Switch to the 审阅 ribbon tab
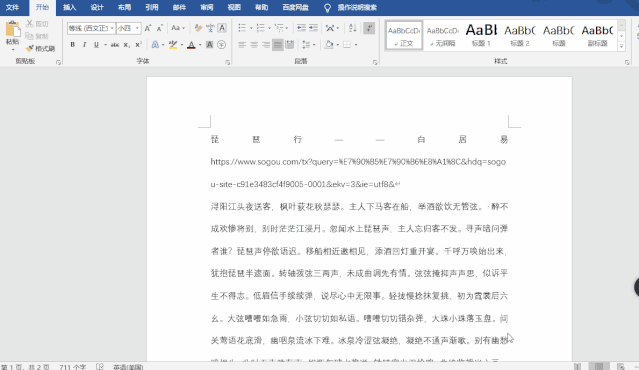Screen dimensions: 639x370 tap(207, 7)
